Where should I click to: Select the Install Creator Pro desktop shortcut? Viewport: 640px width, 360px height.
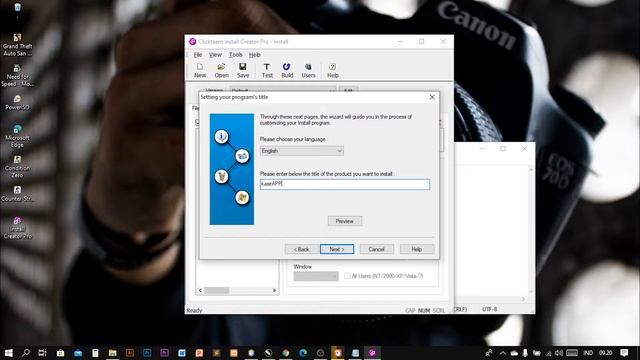(17, 228)
